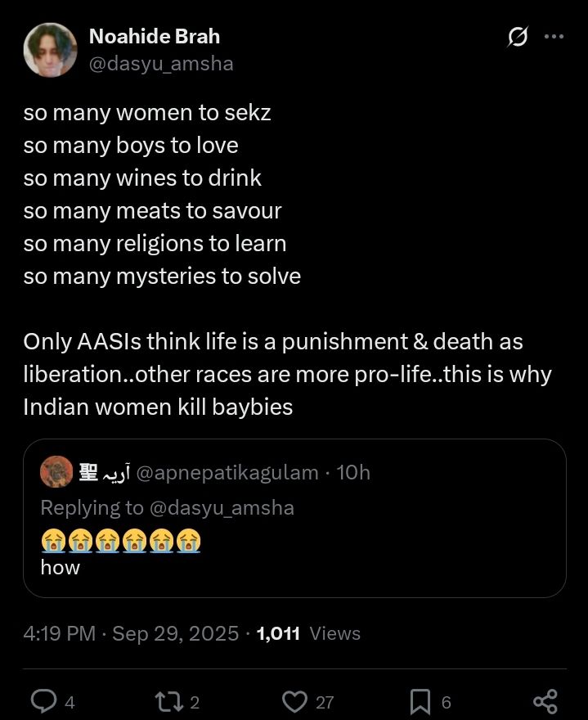Click the 4:19 PM timestamp
588x720 pixels.
coord(59,633)
